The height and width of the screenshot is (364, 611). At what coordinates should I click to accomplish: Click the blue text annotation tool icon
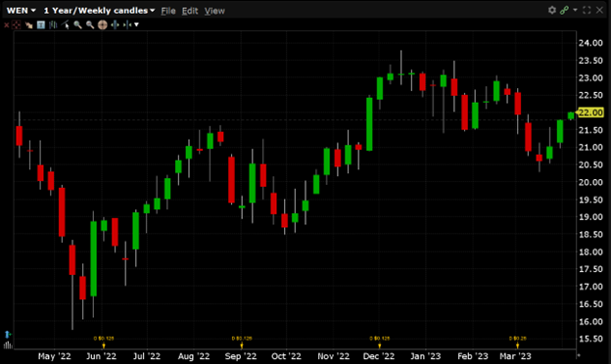[41, 24]
